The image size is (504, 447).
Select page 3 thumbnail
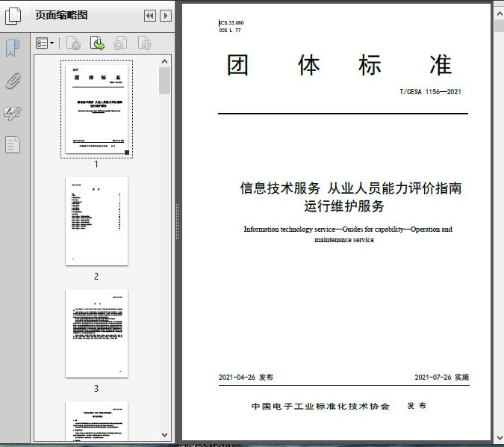click(96, 333)
